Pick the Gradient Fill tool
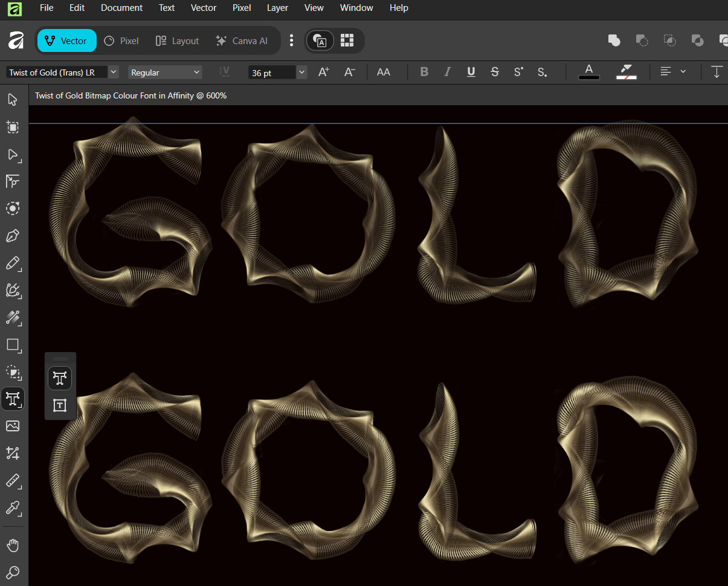The image size is (728, 586). point(13,317)
